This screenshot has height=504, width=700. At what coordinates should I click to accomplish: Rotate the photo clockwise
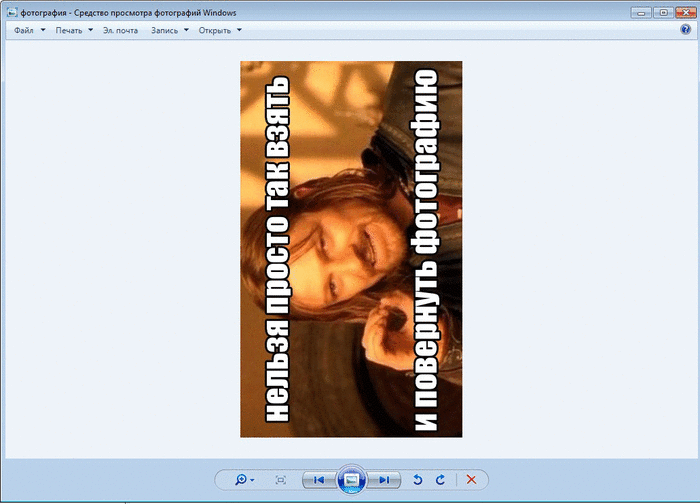pos(441,481)
